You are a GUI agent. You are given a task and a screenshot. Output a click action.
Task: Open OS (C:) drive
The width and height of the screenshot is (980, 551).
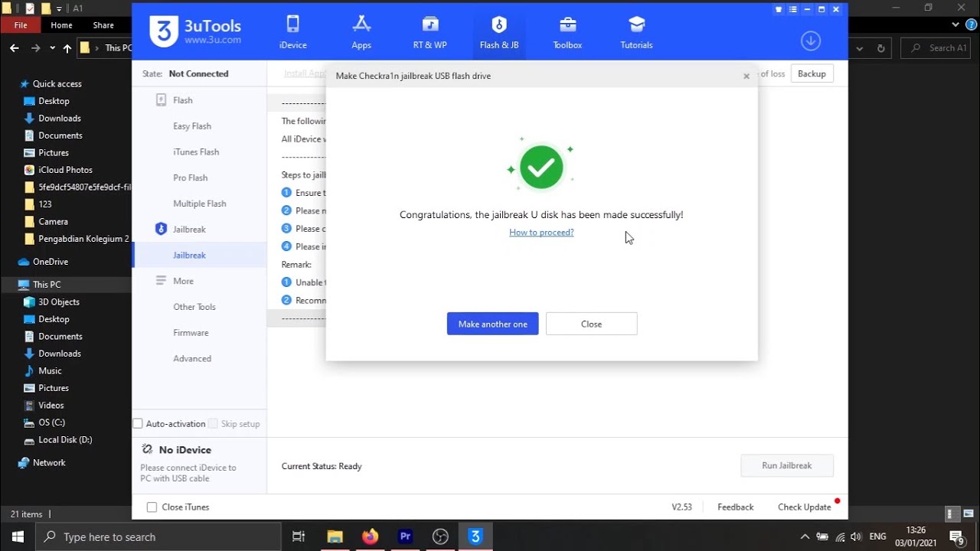click(x=51, y=422)
